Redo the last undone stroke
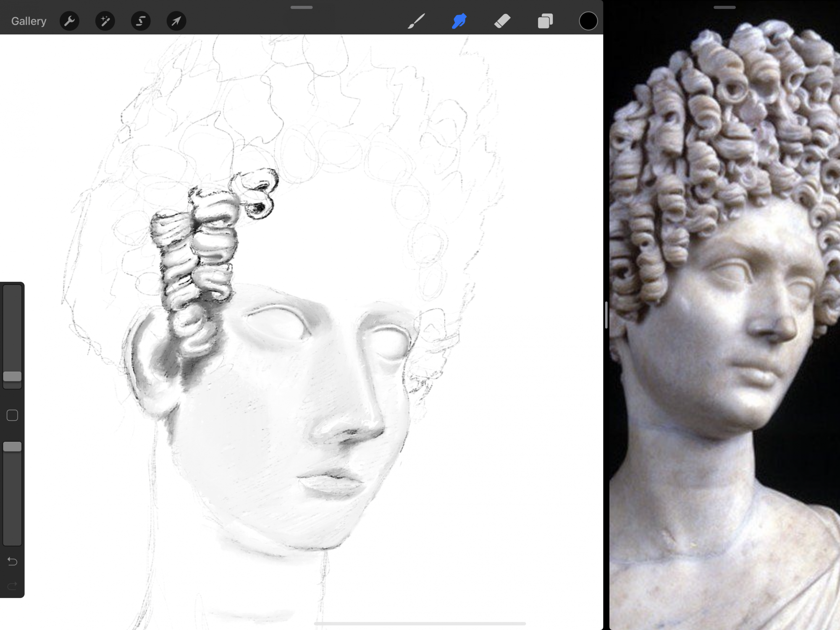This screenshot has width=840, height=630. 12,585
